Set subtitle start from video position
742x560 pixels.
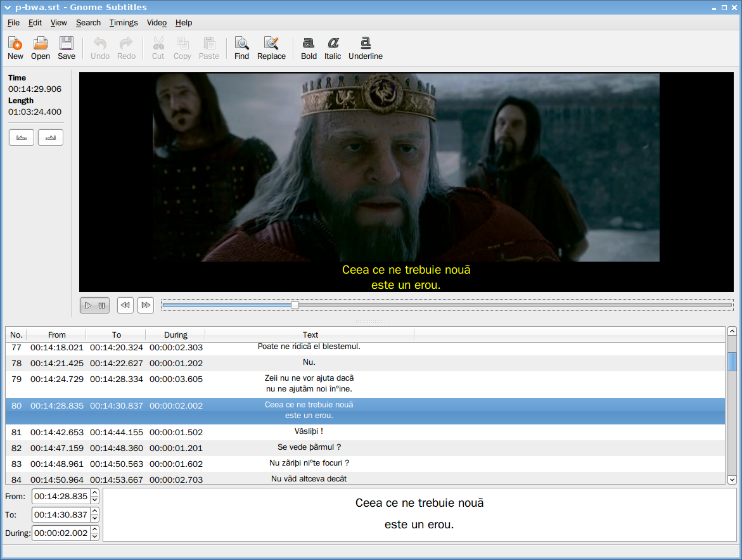[x=22, y=137]
